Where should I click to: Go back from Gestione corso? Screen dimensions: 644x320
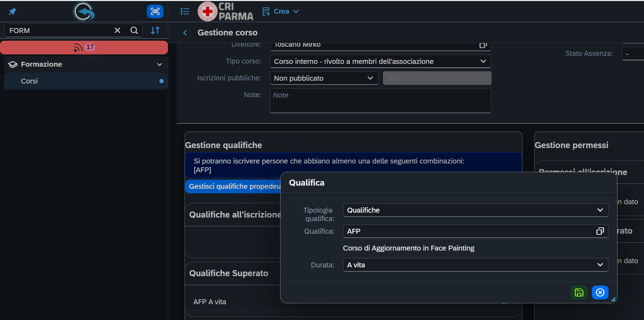click(185, 33)
